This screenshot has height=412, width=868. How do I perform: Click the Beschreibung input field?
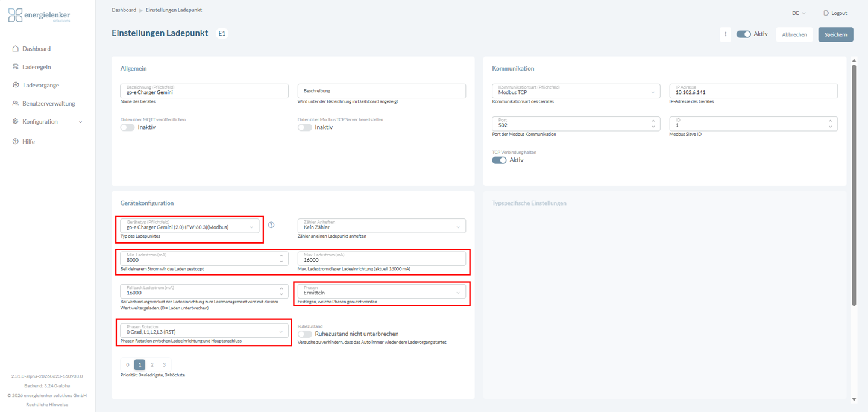pos(382,90)
